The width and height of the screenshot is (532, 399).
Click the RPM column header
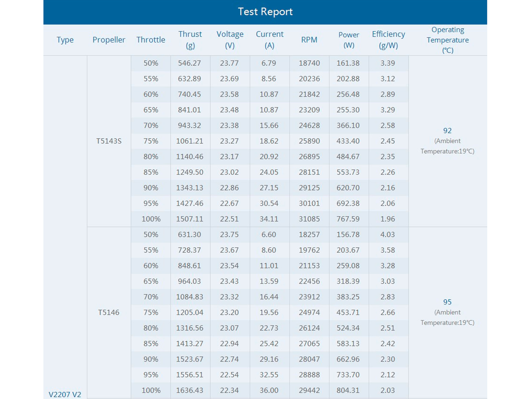pos(309,40)
